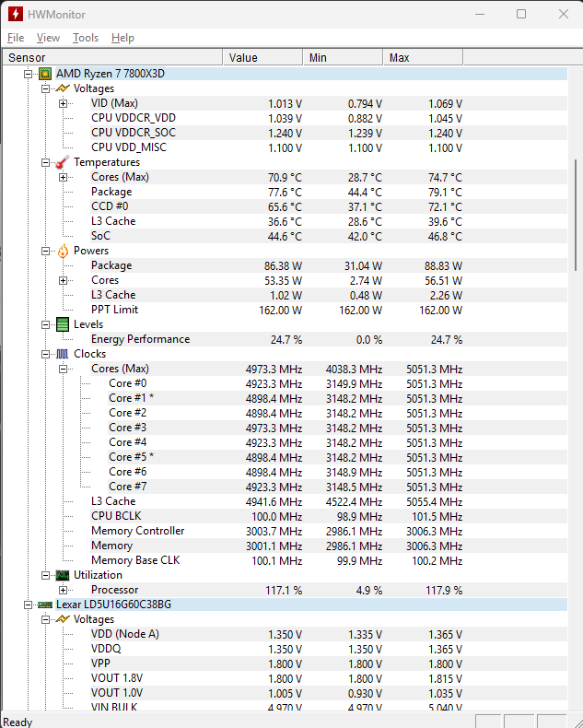The height and width of the screenshot is (728, 583).
Task: Click the Temperatures thermometer icon
Action: [x=63, y=162]
